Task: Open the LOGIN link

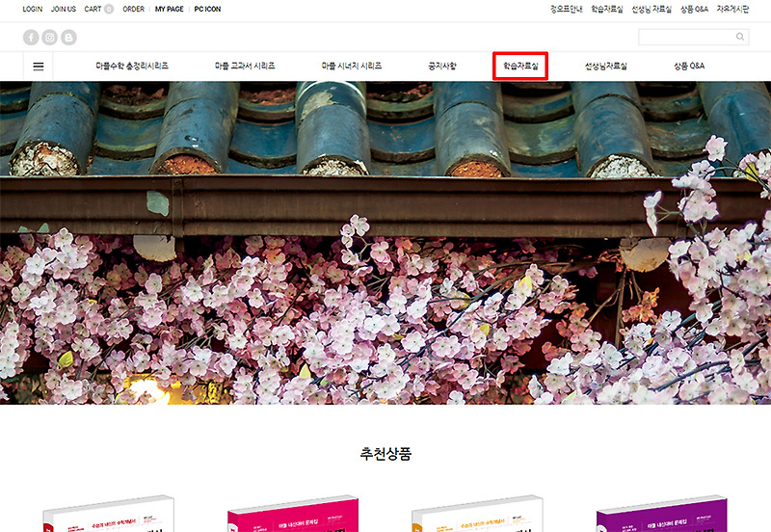Action: pyautogui.click(x=33, y=9)
